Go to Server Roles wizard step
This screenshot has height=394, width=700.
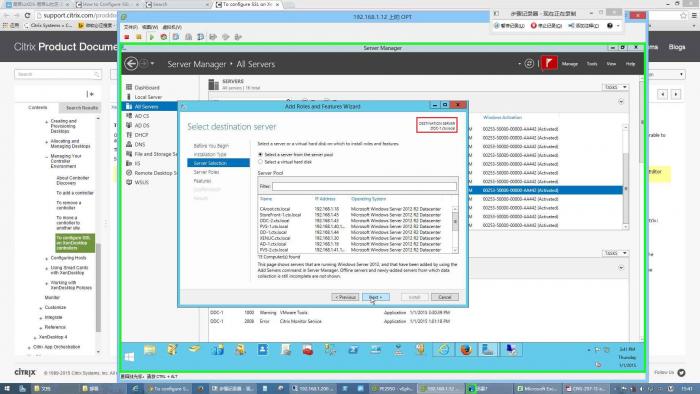(206, 172)
